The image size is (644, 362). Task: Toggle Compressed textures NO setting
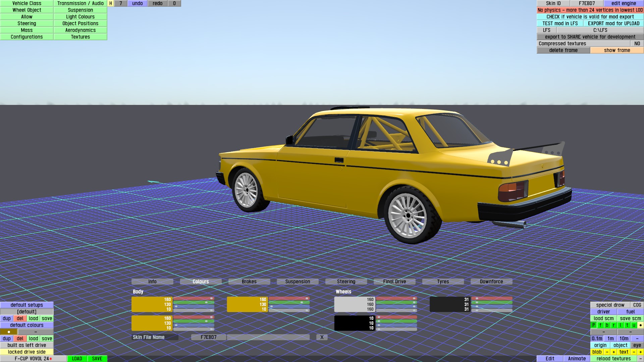point(637,44)
